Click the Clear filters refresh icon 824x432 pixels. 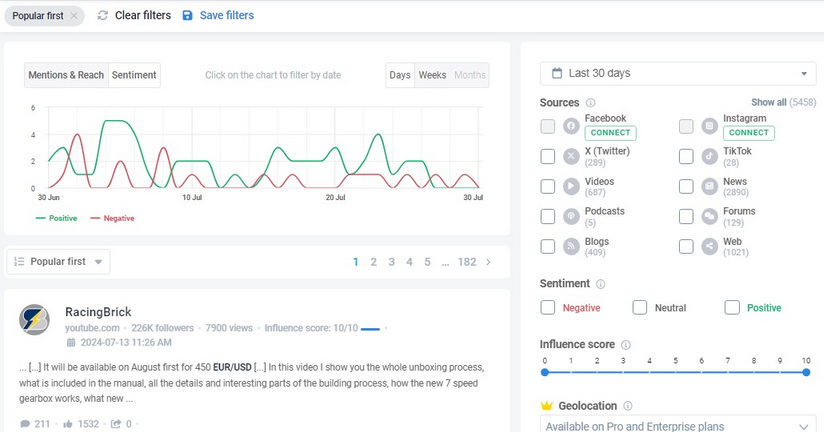[104, 16]
